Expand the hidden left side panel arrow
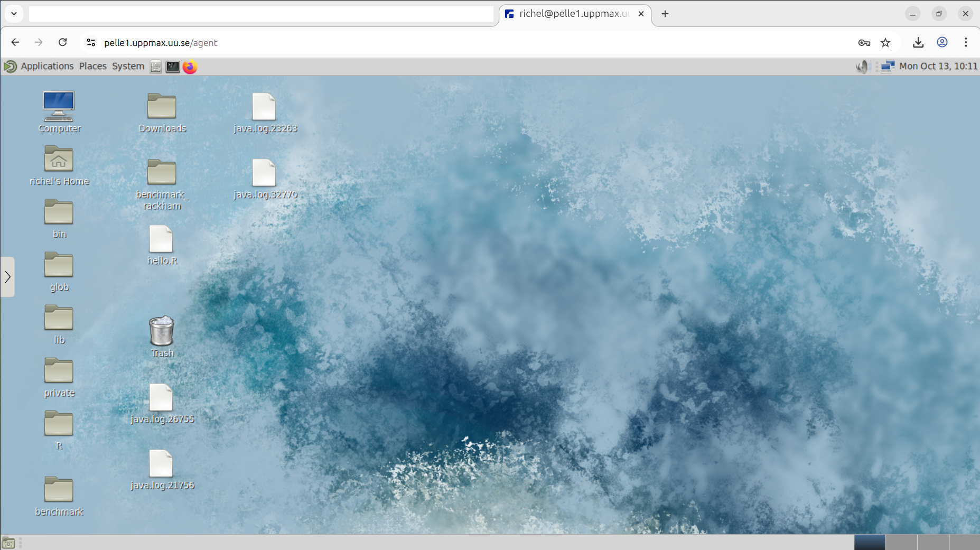The width and height of the screenshot is (980, 550). pos(7,276)
